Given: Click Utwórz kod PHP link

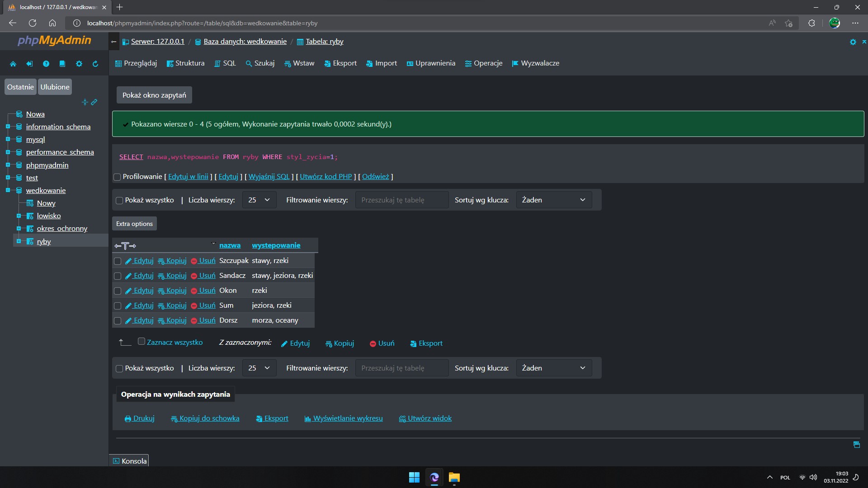Looking at the screenshot, I should point(325,177).
